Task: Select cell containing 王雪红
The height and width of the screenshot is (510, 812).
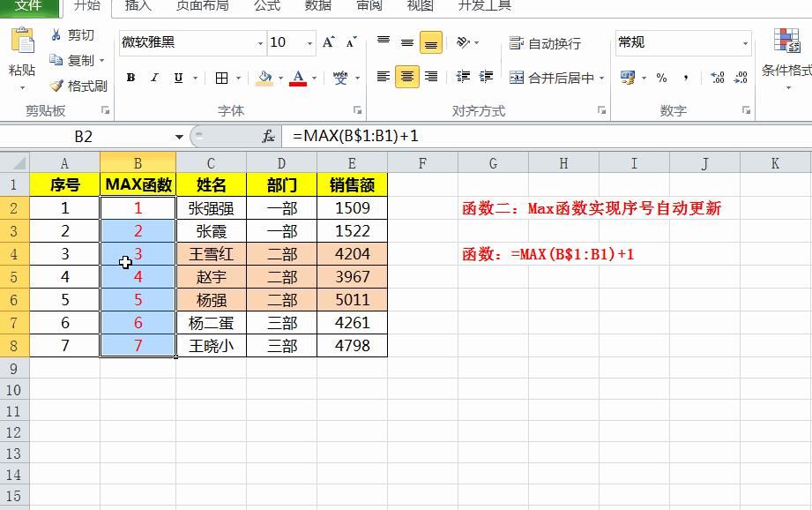Action: [x=212, y=254]
